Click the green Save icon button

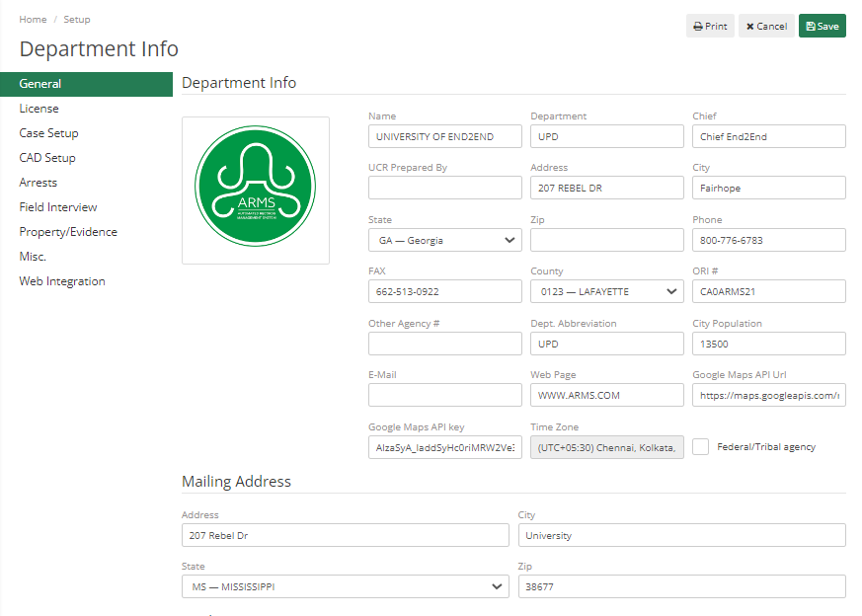(x=822, y=26)
